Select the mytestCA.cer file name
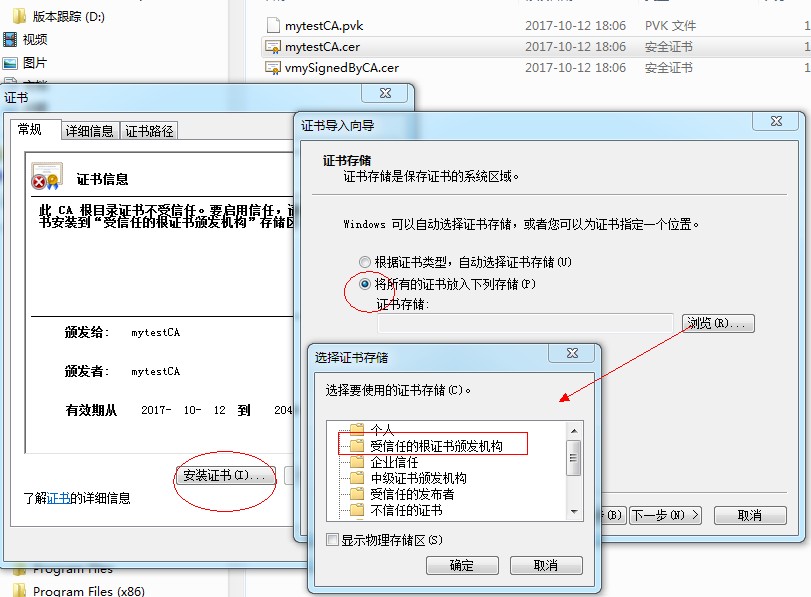This screenshot has height=597, width=811. pyautogui.click(x=322, y=47)
